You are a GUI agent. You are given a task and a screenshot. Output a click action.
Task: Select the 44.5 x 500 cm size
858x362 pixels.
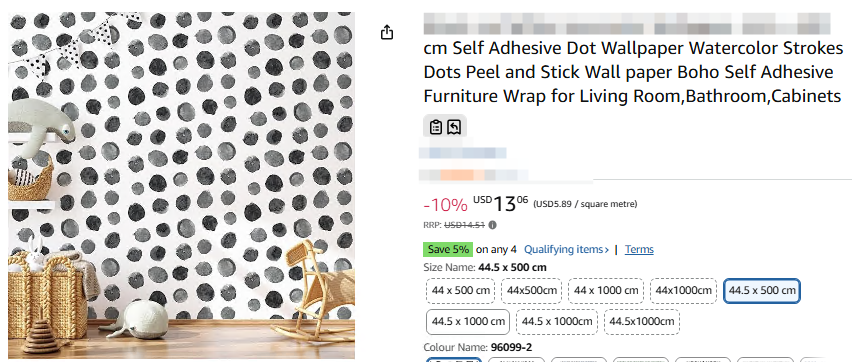762,290
